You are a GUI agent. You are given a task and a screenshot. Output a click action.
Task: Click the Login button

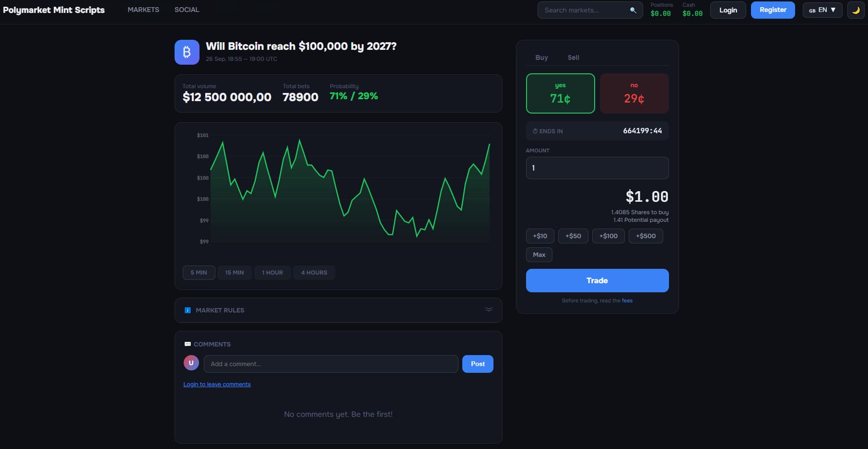pyautogui.click(x=728, y=10)
